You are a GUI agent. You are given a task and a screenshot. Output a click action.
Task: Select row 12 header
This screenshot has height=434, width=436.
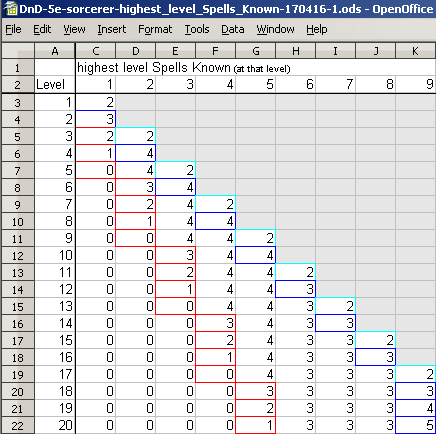coord(18,256)
